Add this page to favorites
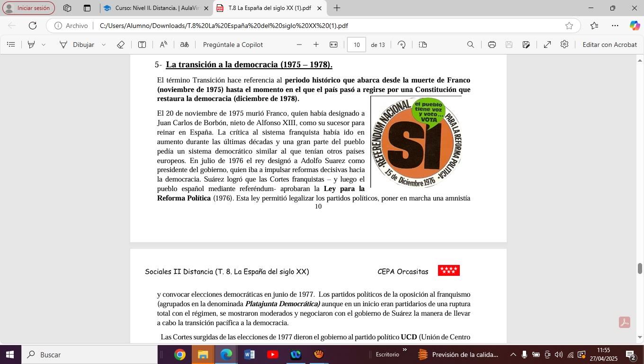Viewport: 644px width, 364px height. [569, 26]
